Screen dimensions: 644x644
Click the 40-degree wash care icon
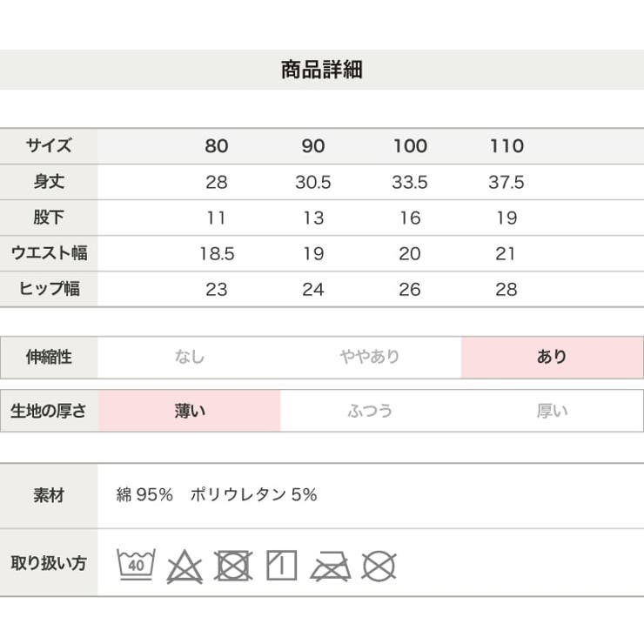(x=136, y=564)
